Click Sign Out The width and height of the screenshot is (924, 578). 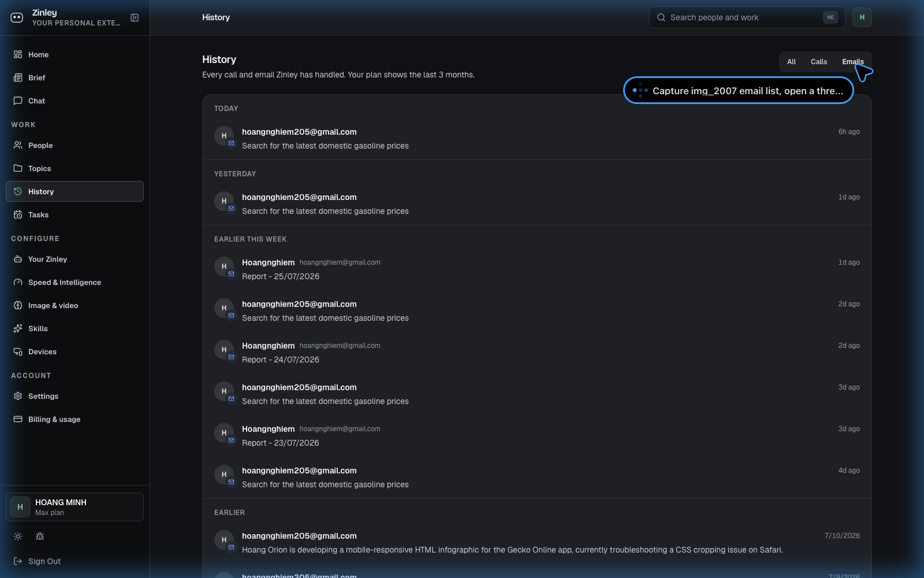pyautogui.click(x=74, y=561)
